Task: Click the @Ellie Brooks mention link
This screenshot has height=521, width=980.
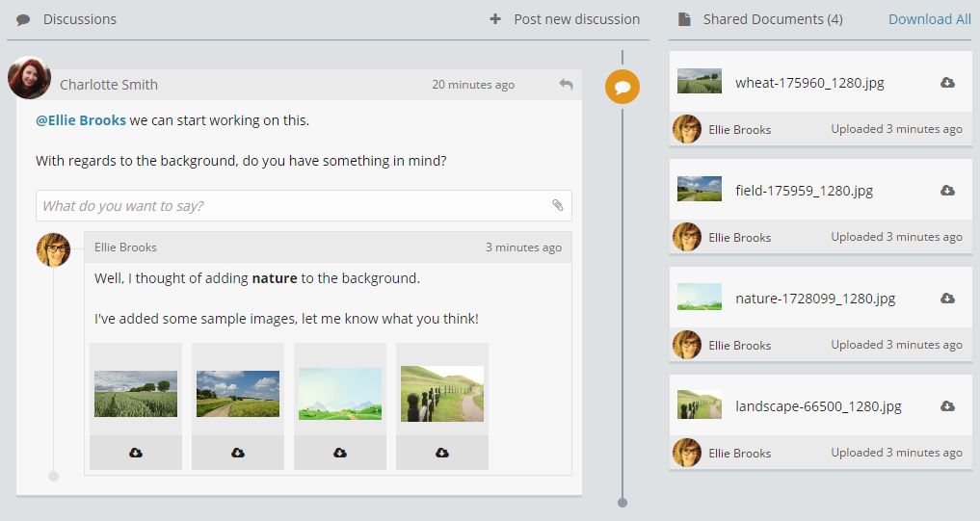Action: pos(81,120)
